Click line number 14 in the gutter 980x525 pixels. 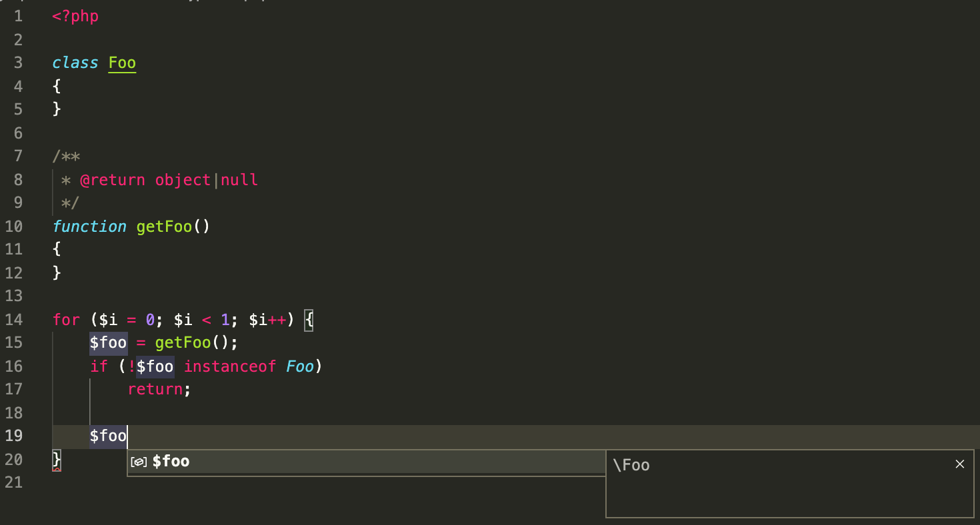[x=13, y=319]
